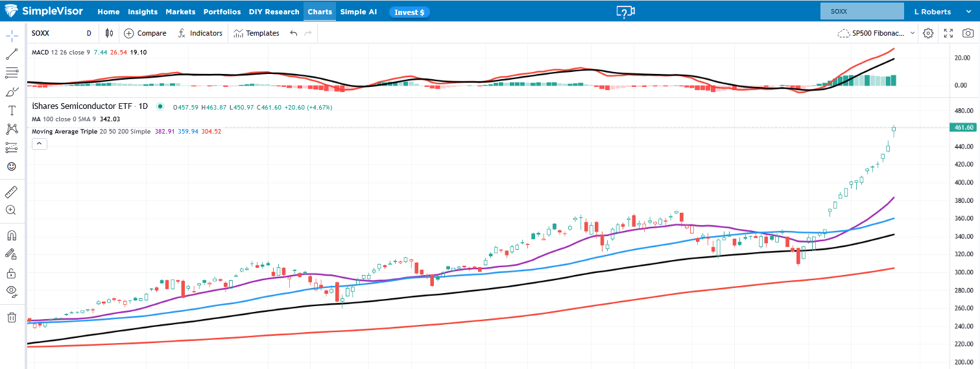Click the SOXX ticker search field

862,12
